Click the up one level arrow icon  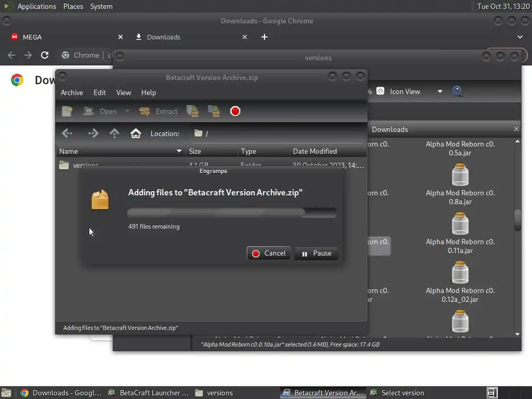[x=114, y=134]
